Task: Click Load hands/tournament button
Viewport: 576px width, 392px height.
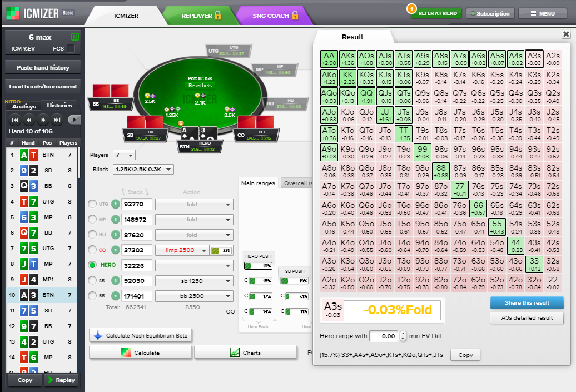Action: [x=43, y=86]
